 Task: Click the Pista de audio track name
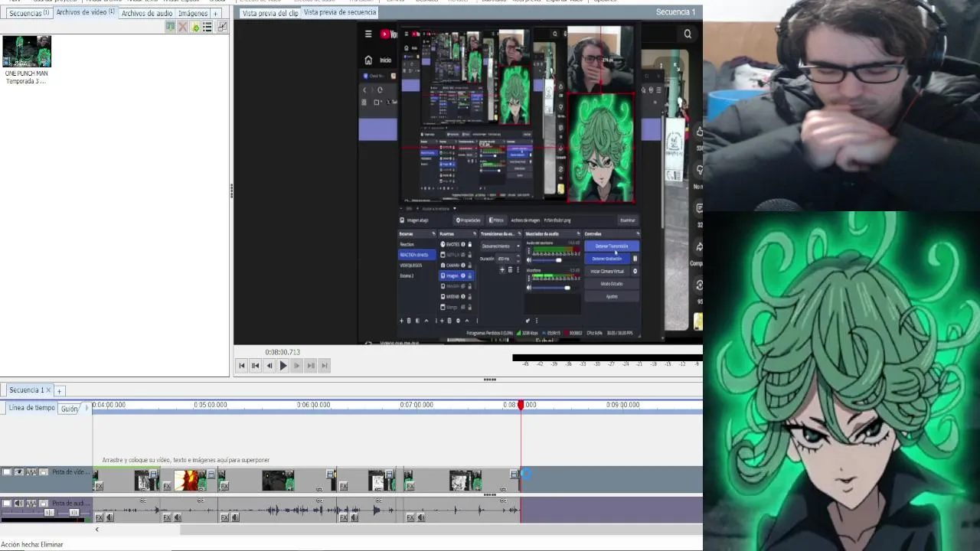[71, 504]
